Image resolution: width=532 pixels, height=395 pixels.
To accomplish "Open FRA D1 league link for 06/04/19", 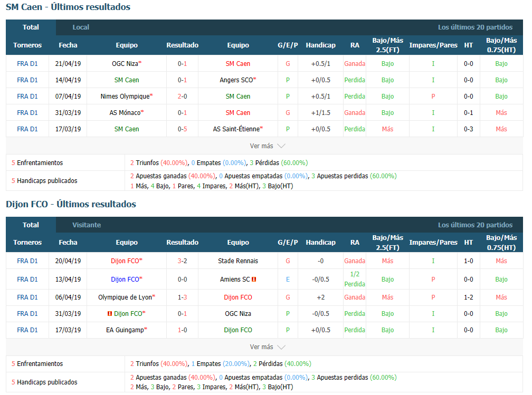I will coord(27,297).
